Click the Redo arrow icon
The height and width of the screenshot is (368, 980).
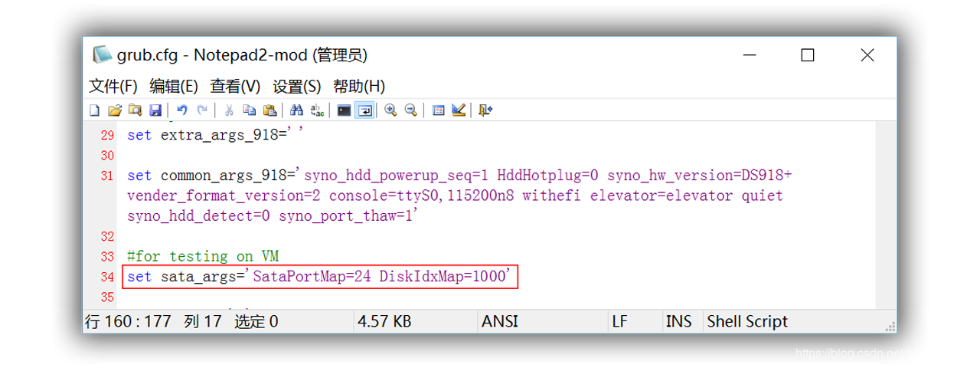(x=202, y=110)
